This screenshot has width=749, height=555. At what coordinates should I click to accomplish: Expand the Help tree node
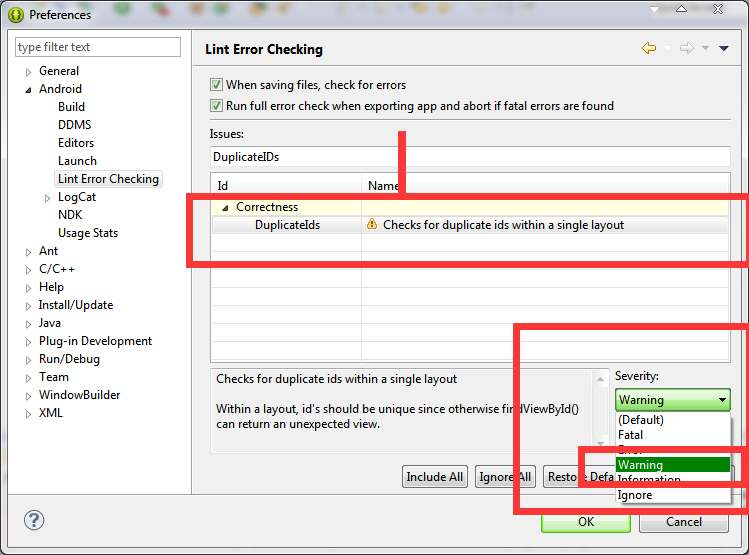[x=28, y=288]
